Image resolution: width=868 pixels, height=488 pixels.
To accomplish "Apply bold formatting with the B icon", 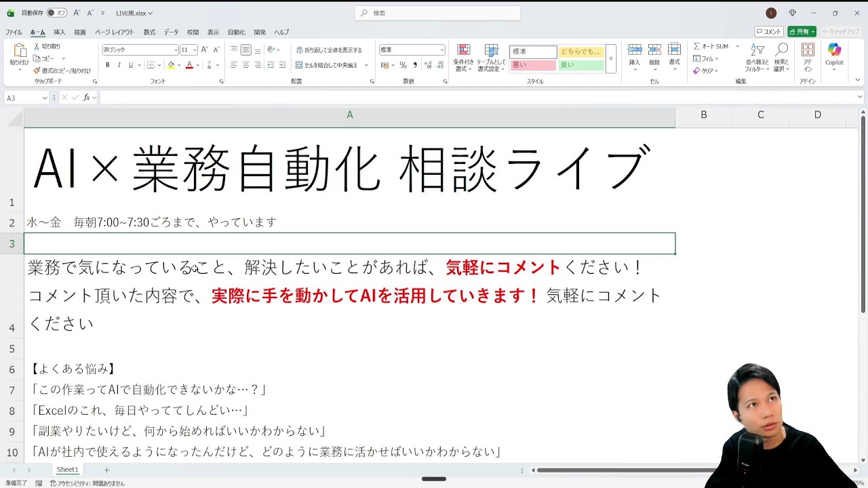I will click(107, 65).
